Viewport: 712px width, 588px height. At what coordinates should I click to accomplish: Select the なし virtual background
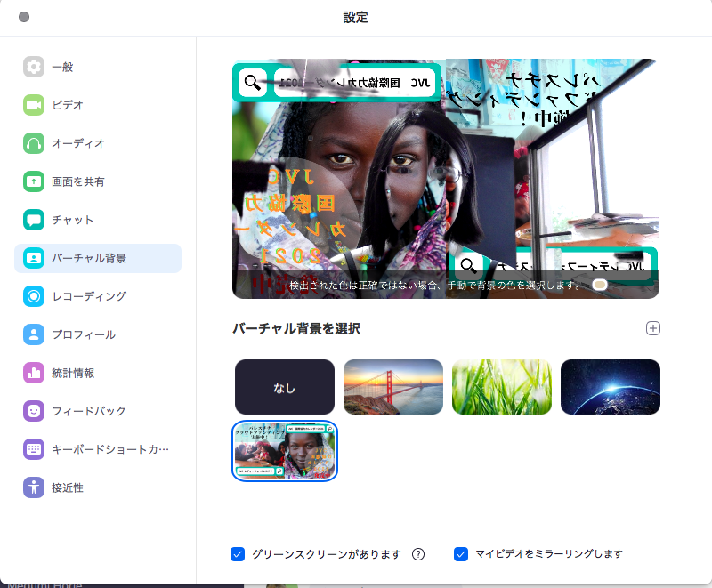click(284, 387)
